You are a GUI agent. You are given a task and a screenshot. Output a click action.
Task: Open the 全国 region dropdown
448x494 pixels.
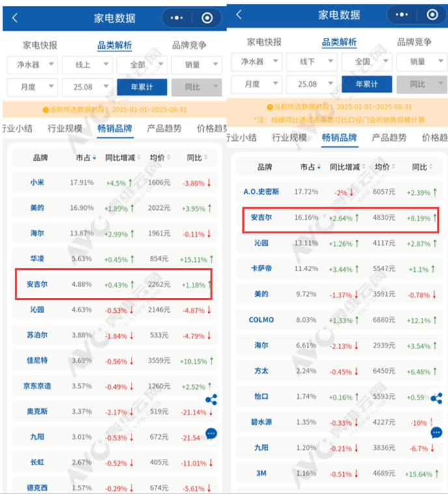[x=368, y=63]
